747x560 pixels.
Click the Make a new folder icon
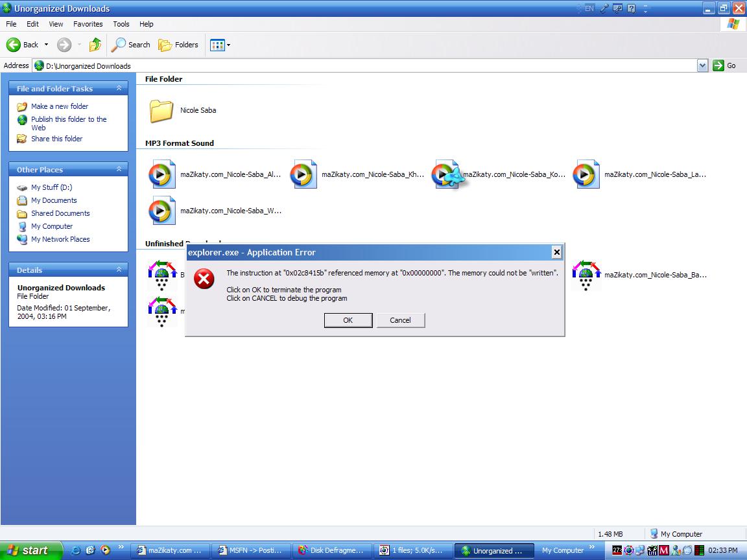click(x=22, y=106)
